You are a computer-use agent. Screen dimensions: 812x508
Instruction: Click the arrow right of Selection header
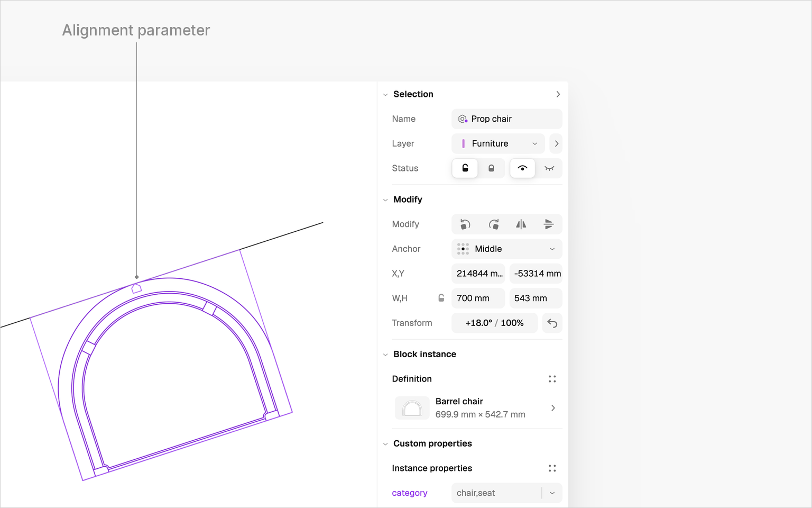(x=558, y=94)
